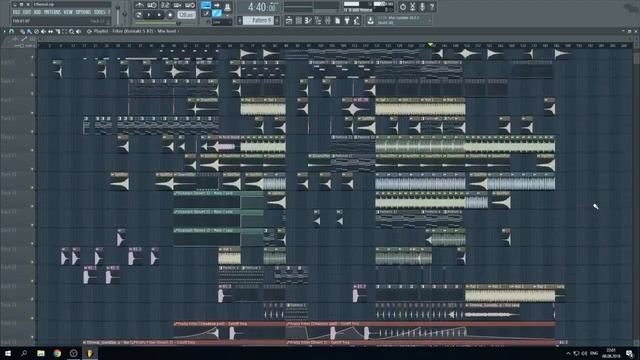
Task: Click the green playhead marker on timeline
Action: (x=430, y=44)
